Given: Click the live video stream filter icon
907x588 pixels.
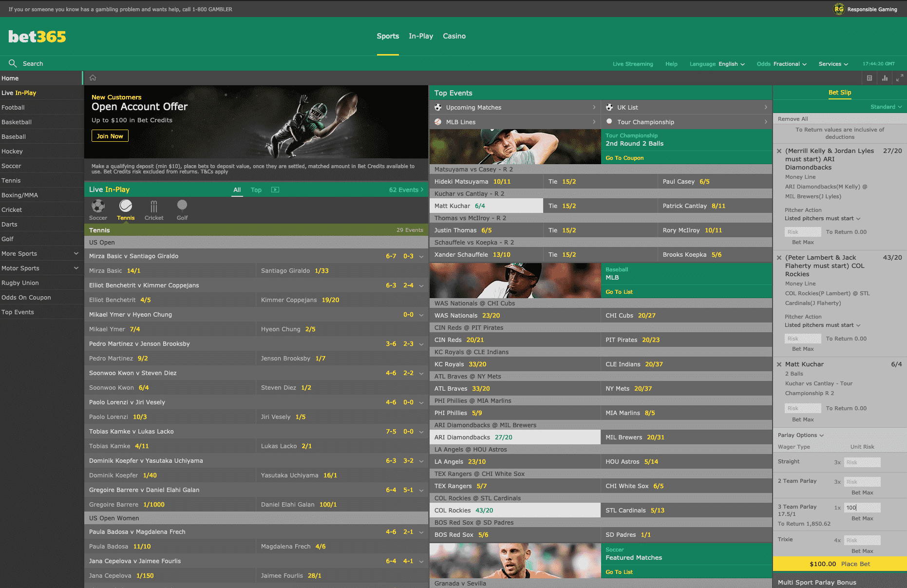Looking at the screenshot, I should click(x=275, y=190).
